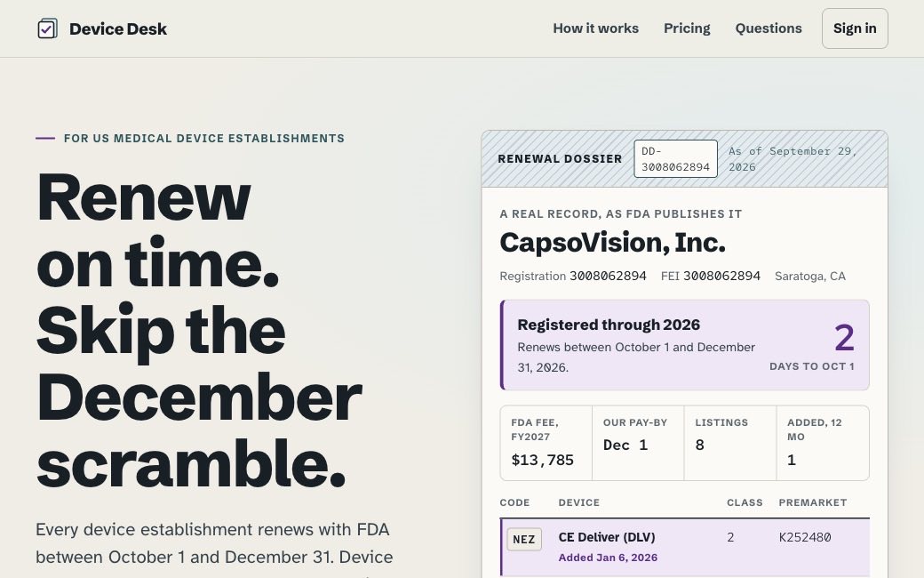Click the Sign in button
Image resolution: width=924 pixels, height=578 pixels.
855,28
